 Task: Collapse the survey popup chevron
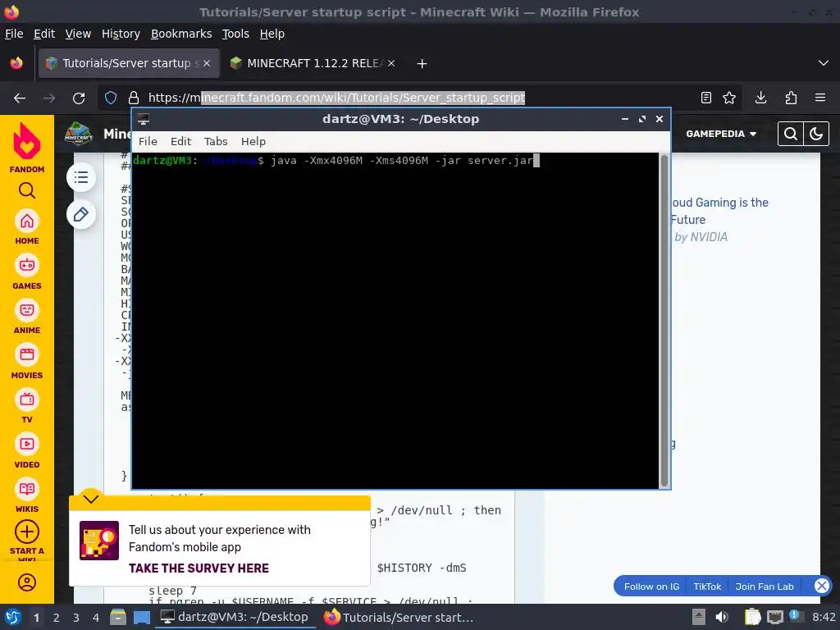(91, 499)
